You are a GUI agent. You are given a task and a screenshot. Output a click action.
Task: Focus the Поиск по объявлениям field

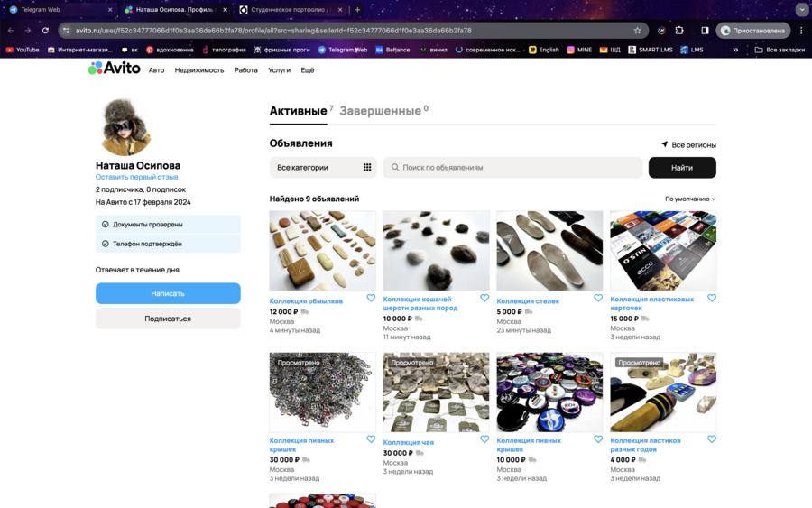512,167
